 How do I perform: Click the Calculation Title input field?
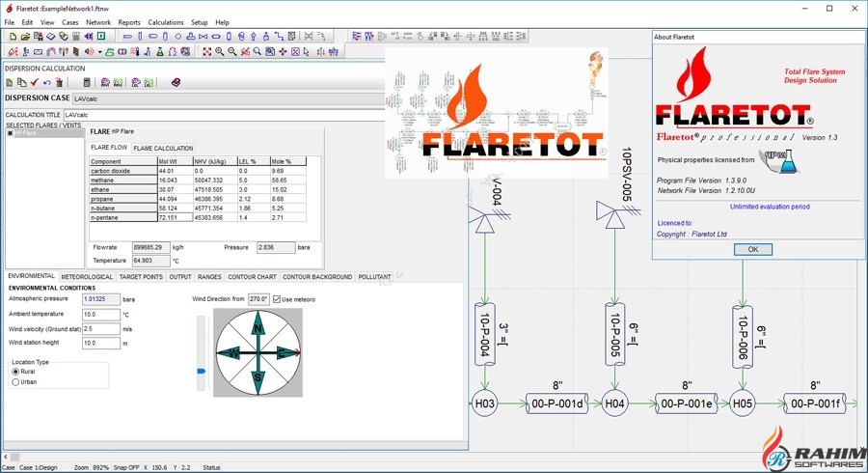point(224,115)
